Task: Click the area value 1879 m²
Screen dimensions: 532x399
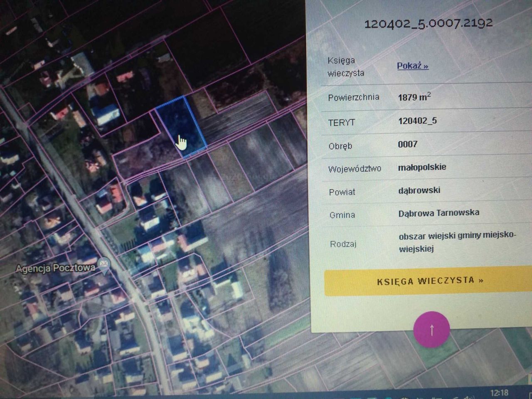Action: [414, 97]
